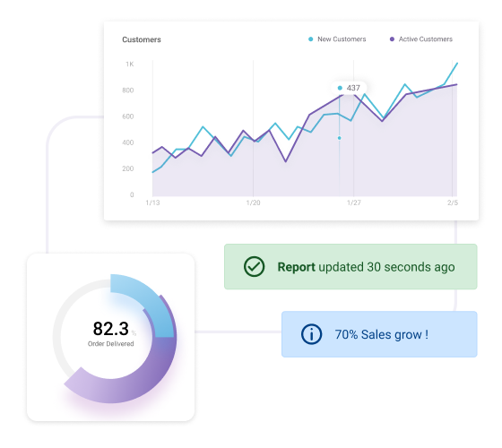Click the 2/5 x-axis date label
The height and width of the screenshot is (448, 502).
click(x=453, y=202)
